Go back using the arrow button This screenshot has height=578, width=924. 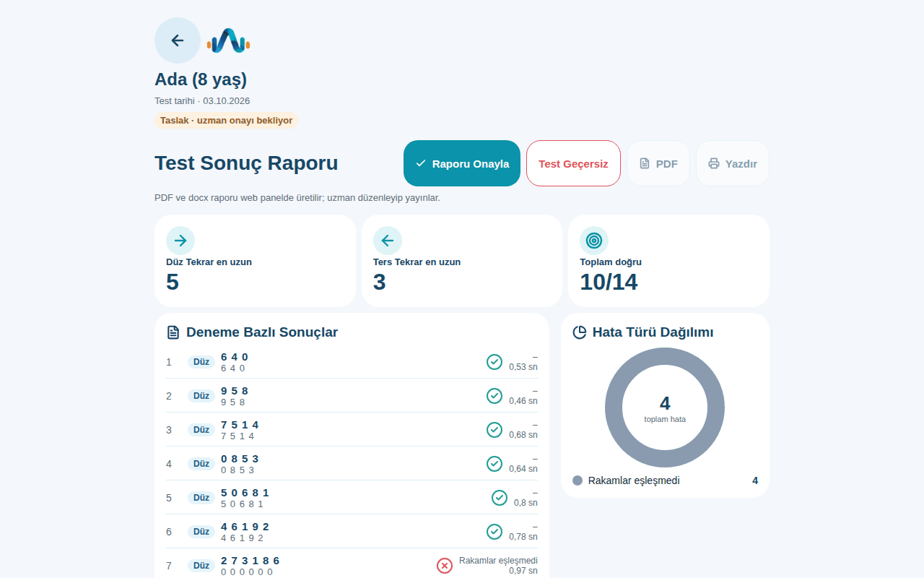[178, 40]
